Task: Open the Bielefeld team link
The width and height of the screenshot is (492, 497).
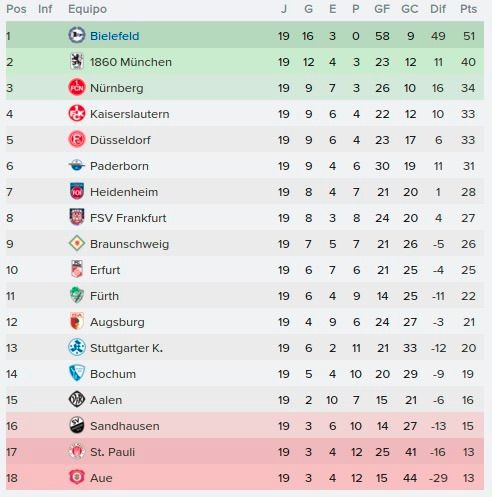Action: pyautogui.click(x=115, y=36)
